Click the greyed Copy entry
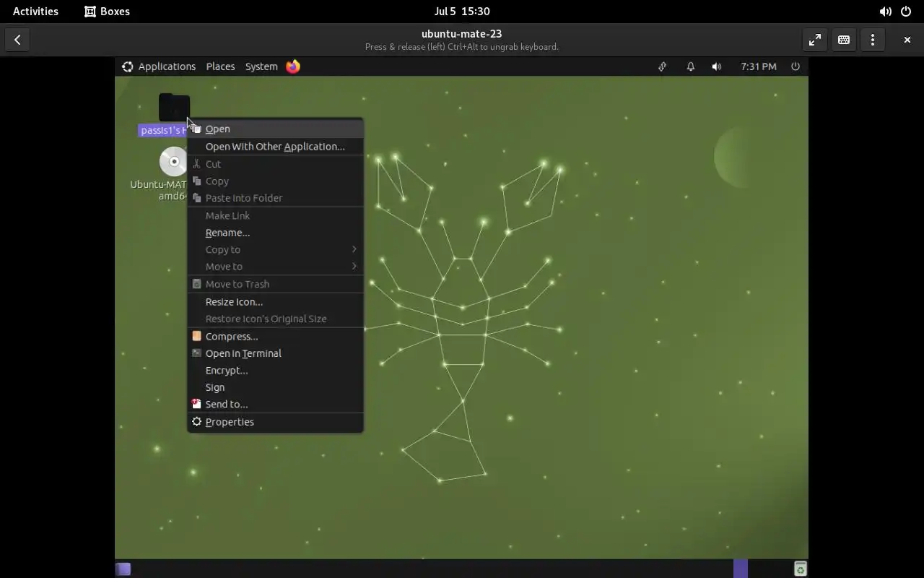Image resolution: width=924 pixels, height=578 pixels. click(x=275, y=181)
